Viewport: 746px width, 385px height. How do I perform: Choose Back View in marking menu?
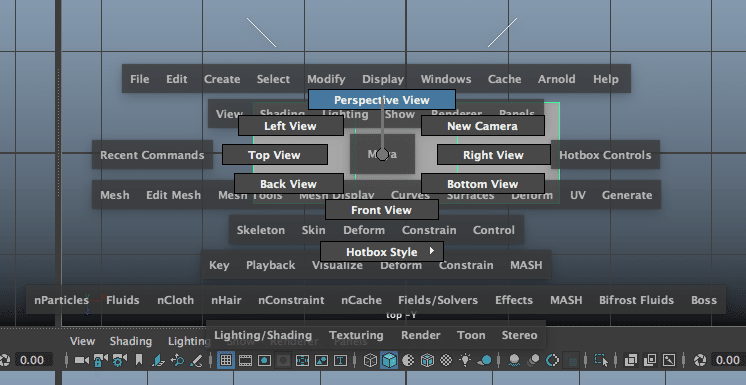pos(288,184)
